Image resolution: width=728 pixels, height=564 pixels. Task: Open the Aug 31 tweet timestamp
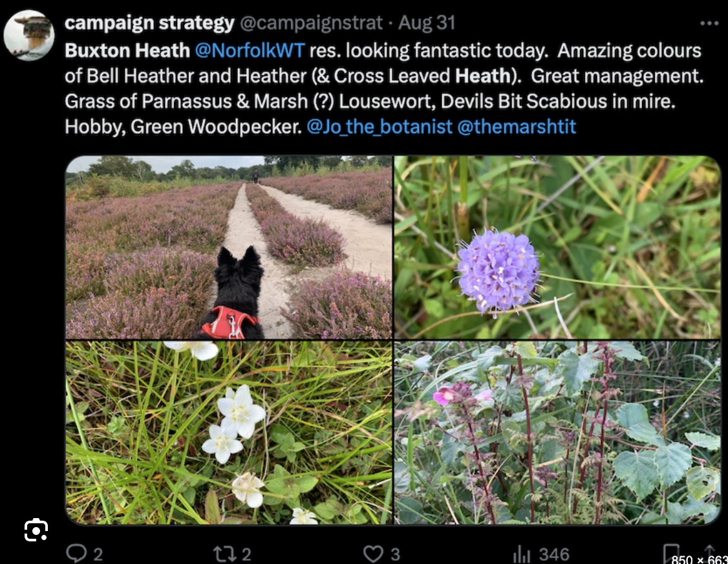427,23
